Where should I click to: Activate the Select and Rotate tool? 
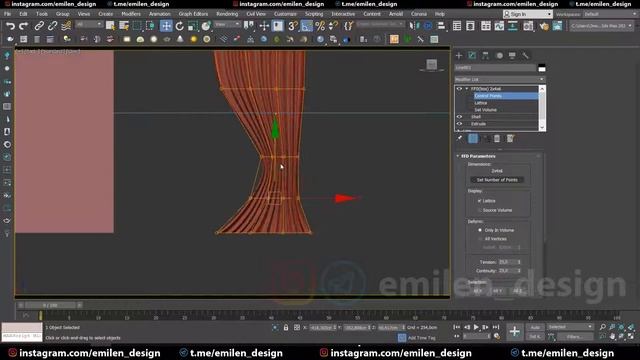[x=180, y=26]
